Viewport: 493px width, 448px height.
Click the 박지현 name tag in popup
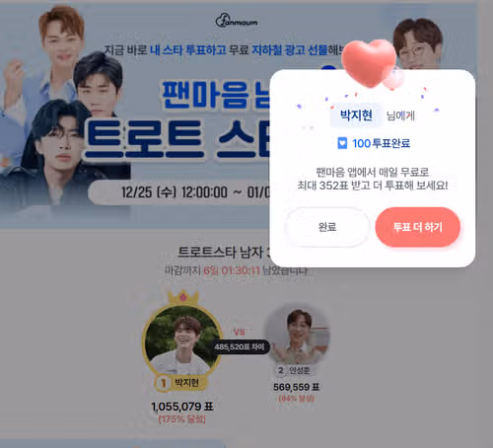pyautogui.click(x=356, y=115)
